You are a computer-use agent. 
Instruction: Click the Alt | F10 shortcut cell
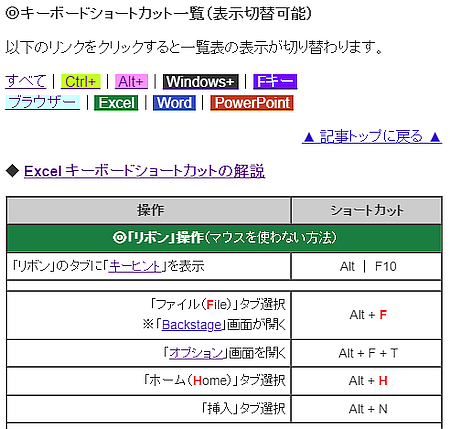click(x=367, y=266)
